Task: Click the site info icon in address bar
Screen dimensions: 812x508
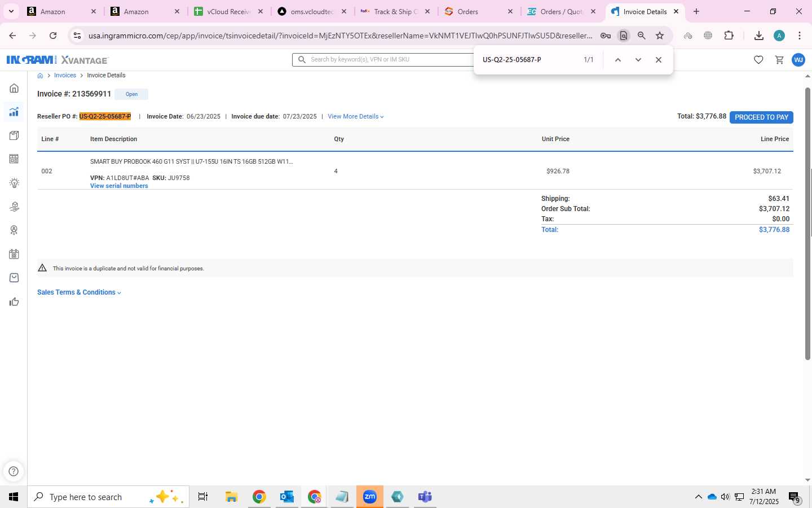Action: [77, 36]
